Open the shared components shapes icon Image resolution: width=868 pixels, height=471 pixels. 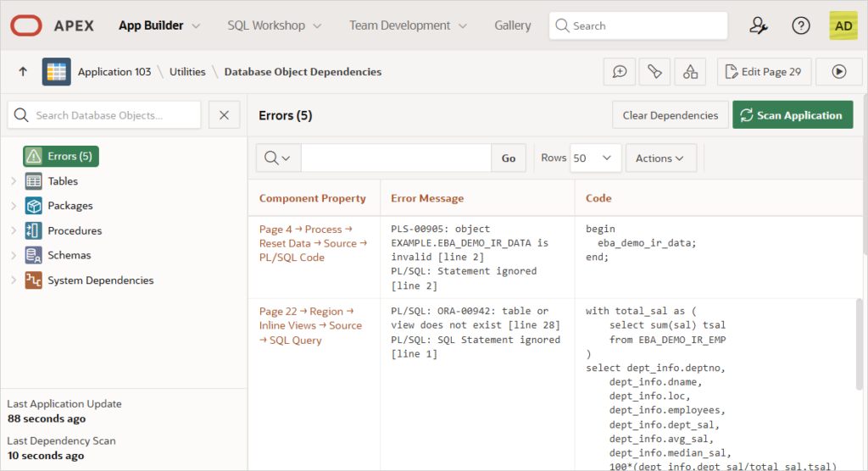[x=690, y=71]
